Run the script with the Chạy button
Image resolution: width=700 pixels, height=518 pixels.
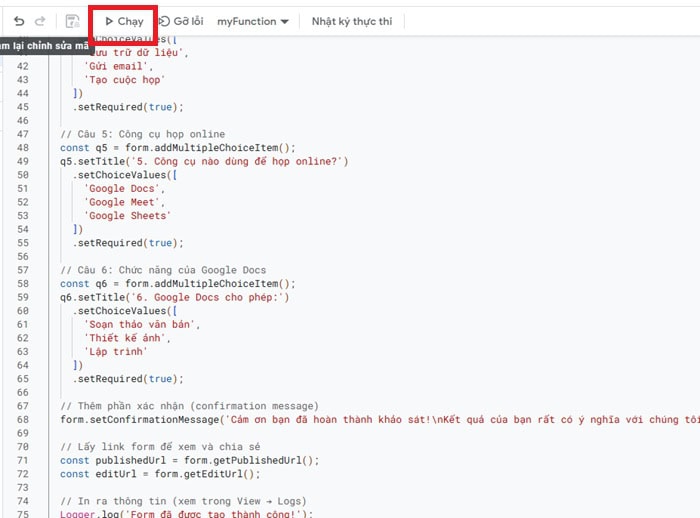point(124,21)
